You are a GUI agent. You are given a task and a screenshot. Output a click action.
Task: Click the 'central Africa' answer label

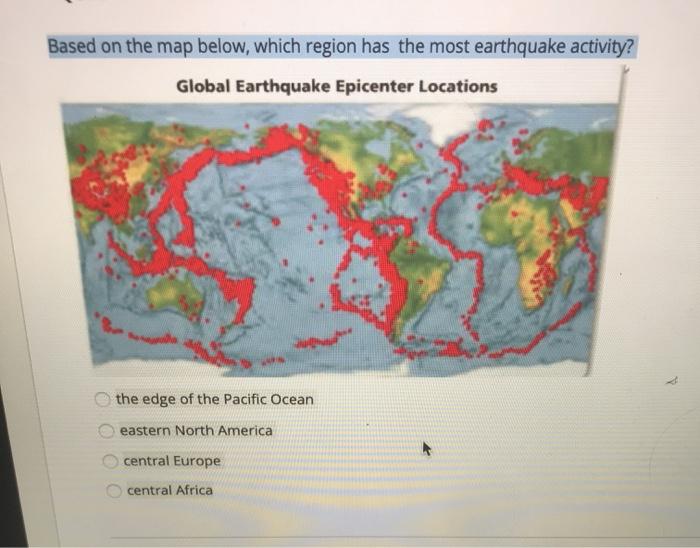170,490
